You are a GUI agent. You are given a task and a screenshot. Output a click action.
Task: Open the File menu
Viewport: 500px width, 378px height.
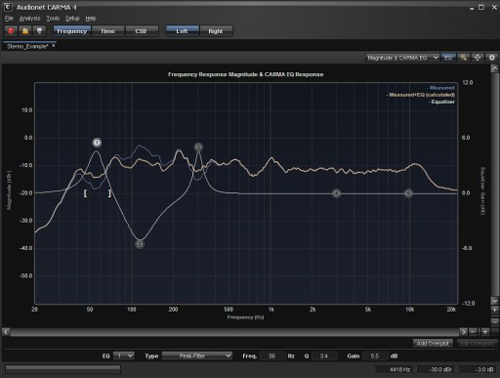tap(9, 18)
